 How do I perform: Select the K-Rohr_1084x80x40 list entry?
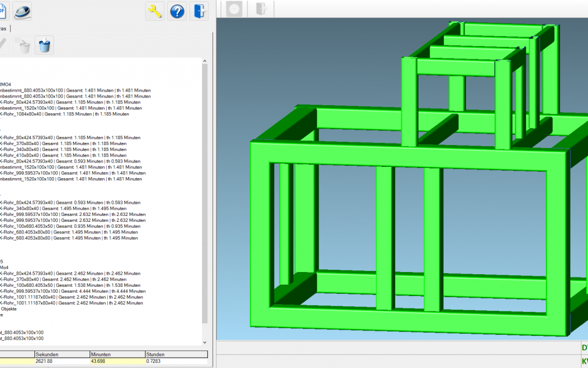(x=64, y=114)
